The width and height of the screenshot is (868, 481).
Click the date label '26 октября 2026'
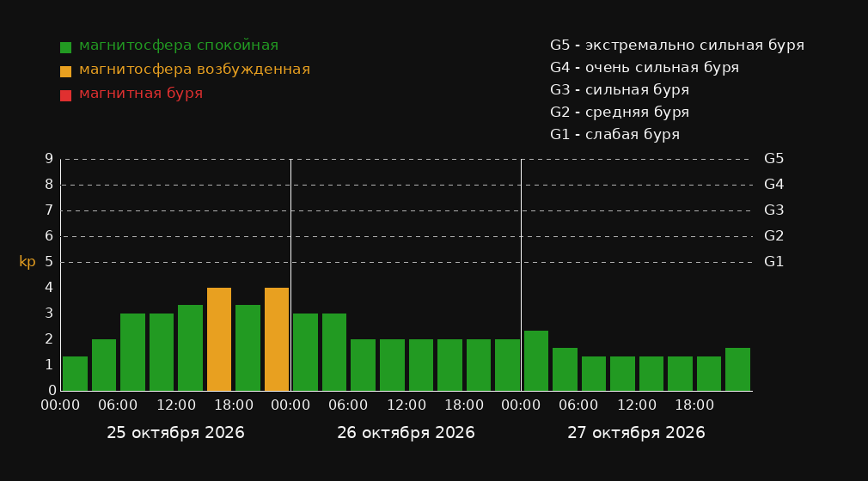[x=406, y=433]
